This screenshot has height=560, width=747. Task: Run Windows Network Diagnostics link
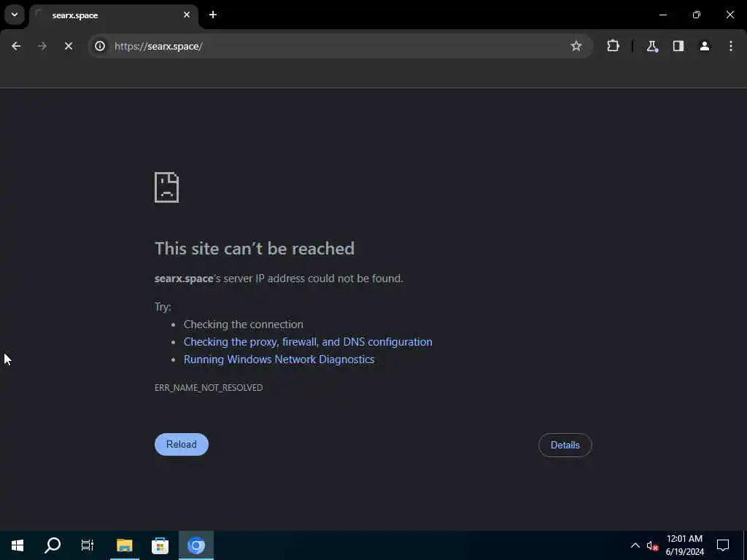pos(279,359)
